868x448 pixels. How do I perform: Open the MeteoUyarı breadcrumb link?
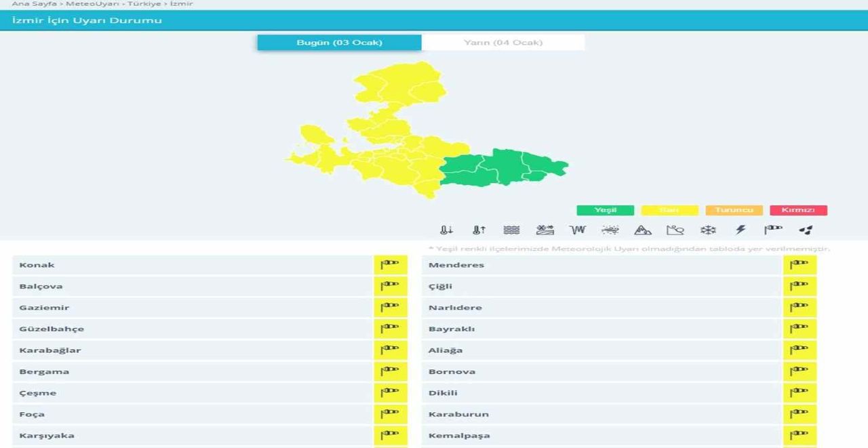click(91, 3)
